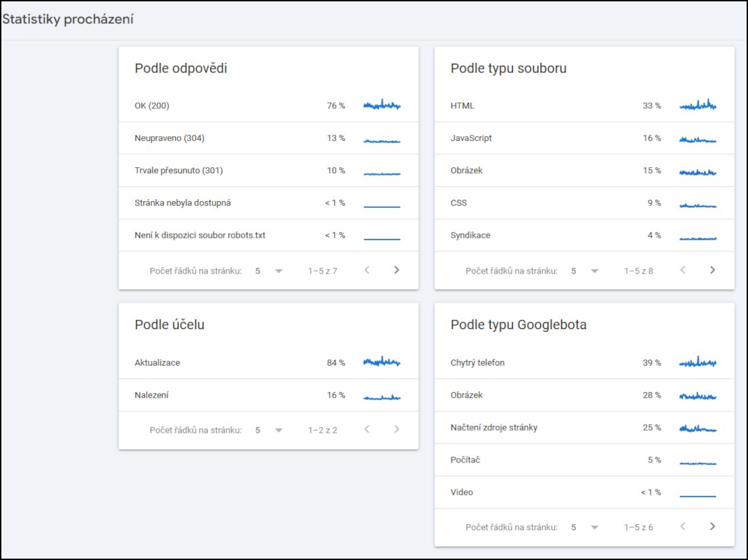Open rows-per-page dropdown in Podle typu souboru card
The height and width of the screenshot is (560, 748).
coord(585,271)
